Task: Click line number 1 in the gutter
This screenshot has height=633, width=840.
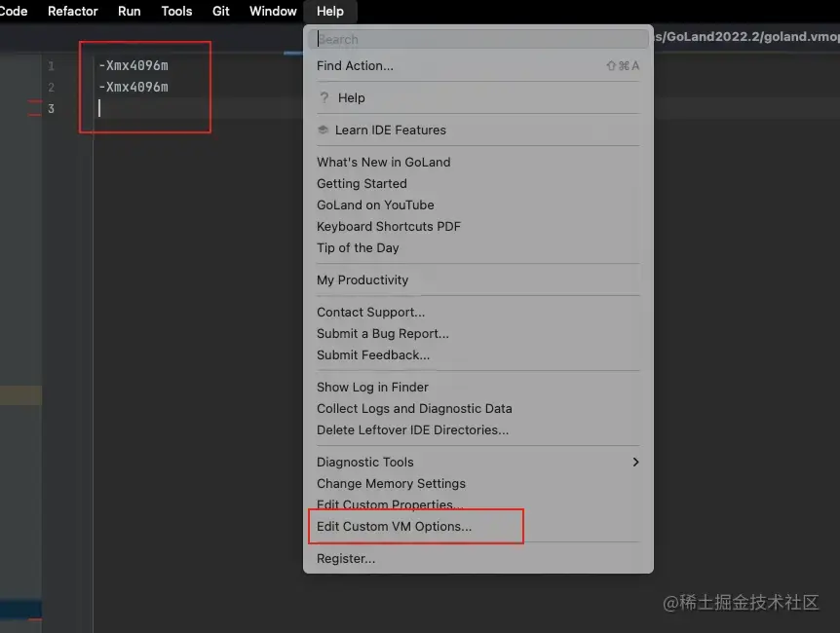Action: point(51,66)
